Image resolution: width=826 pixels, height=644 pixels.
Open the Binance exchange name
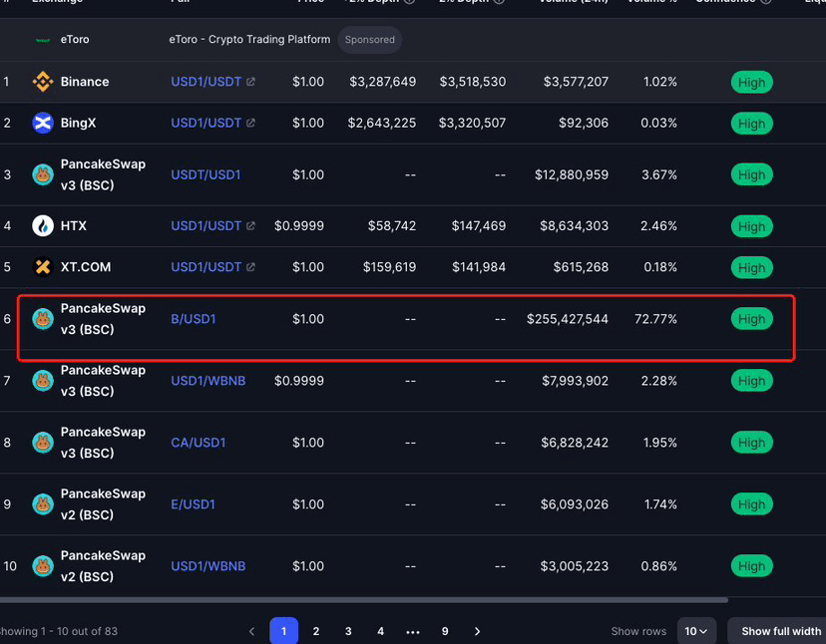(85, 82)
